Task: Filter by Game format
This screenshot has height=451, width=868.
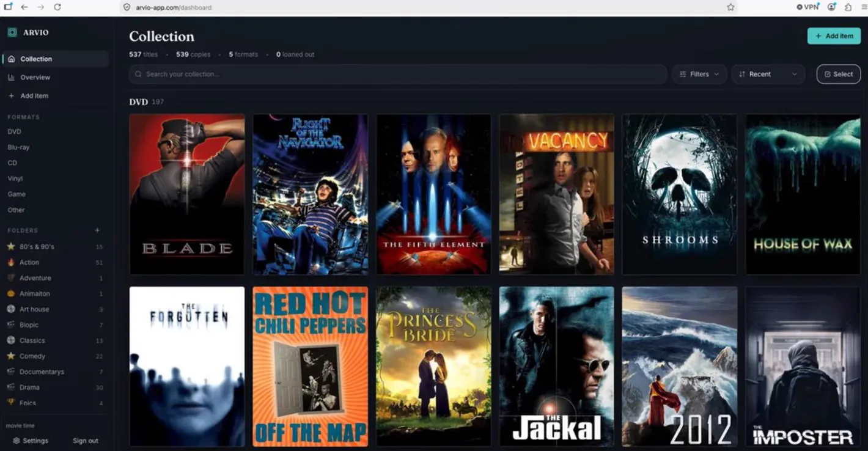Action: [17, 194]
